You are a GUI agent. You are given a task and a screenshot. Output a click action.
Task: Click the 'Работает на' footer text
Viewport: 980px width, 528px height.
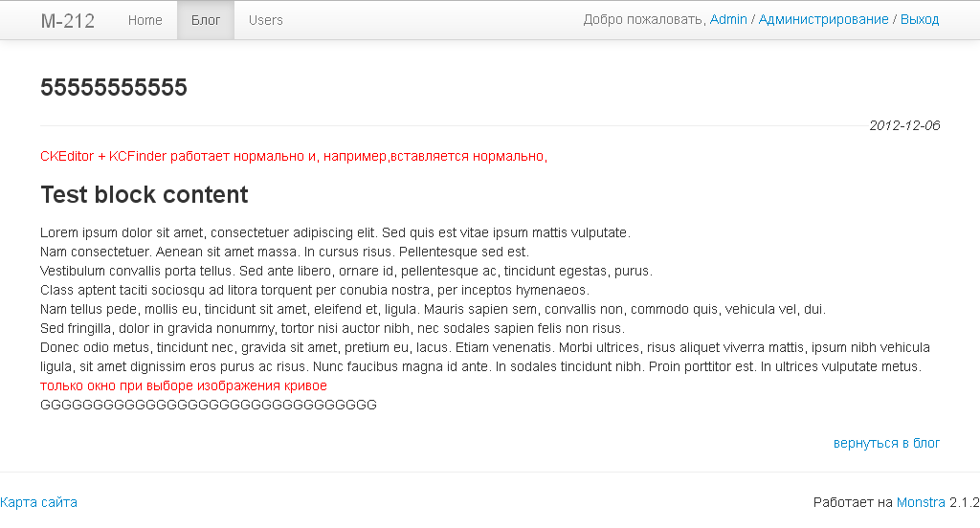tap(853, 502)
